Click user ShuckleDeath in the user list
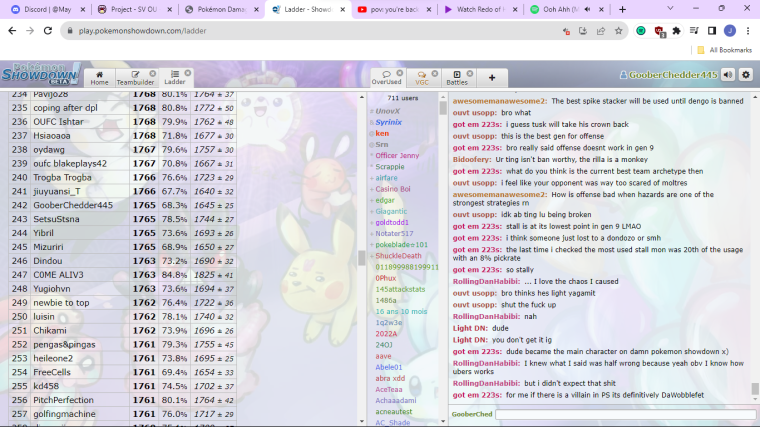The image size is (760, 427). pyautogui.click(x=397, y=255)
